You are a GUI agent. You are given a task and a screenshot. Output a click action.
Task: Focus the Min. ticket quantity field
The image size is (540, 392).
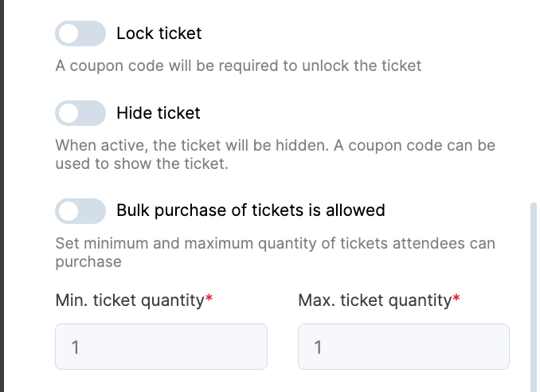[x=161, y=347]
